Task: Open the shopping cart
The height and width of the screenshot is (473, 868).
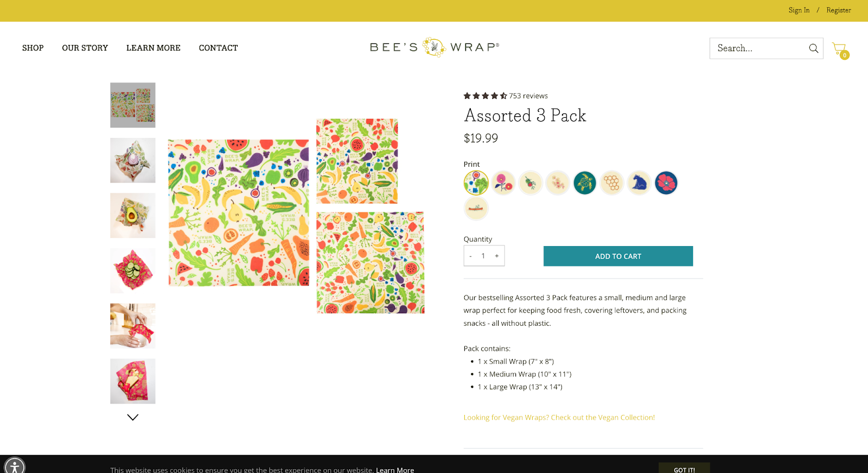Action: [840, 48]
